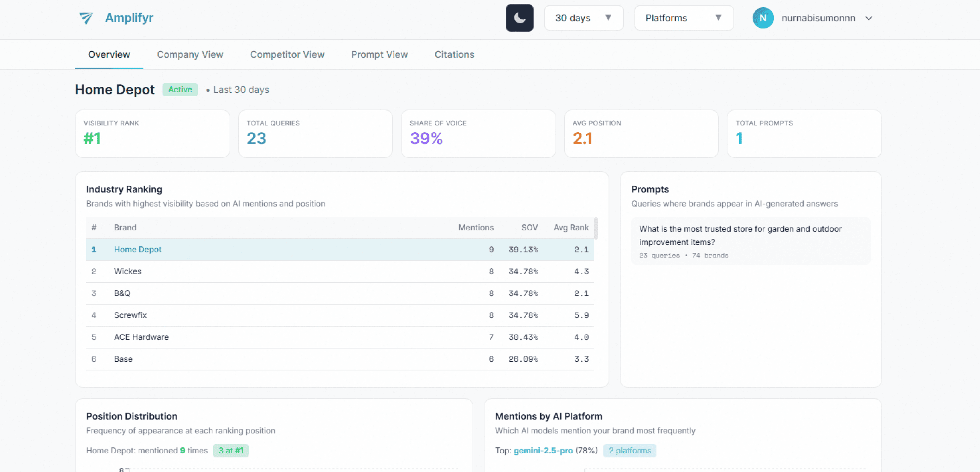980x472 pixels.
Task: Open the Competitor View tab
Action: click(x=287, y=54)
